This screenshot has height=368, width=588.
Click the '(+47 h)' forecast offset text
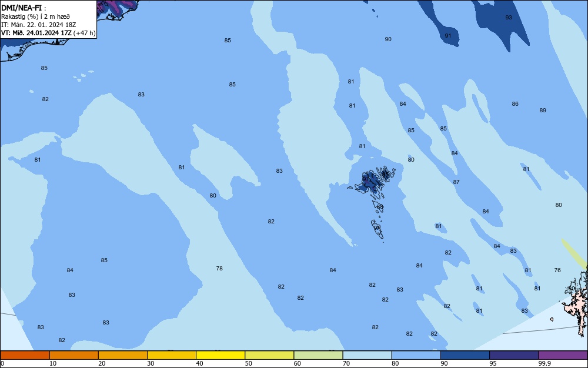(84, 33)
